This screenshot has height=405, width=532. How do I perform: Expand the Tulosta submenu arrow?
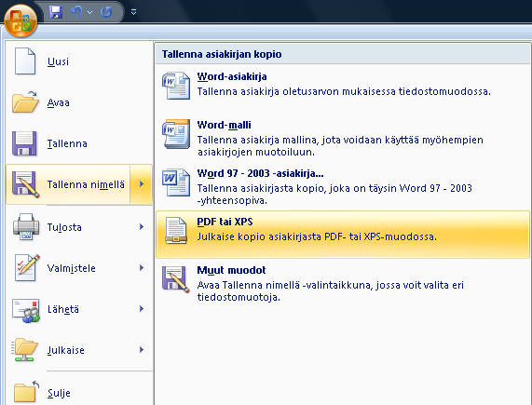click(142, 227)
